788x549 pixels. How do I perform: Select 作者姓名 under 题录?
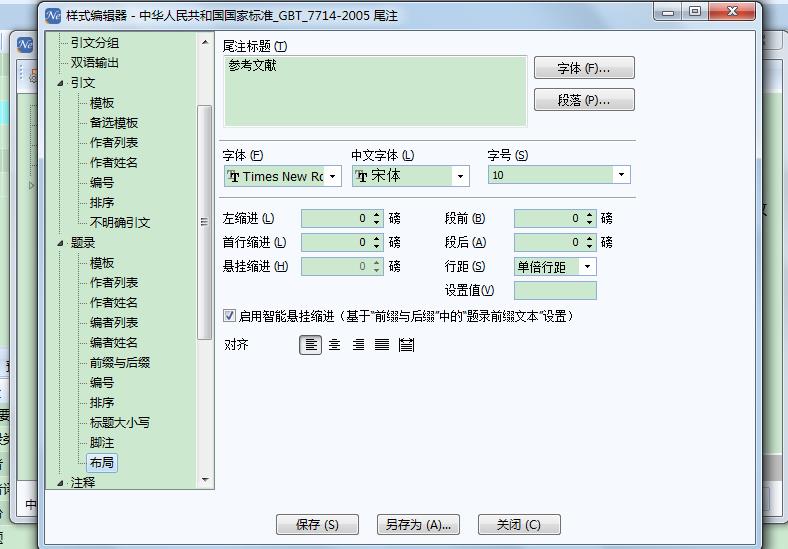click(x=114, y=303)
